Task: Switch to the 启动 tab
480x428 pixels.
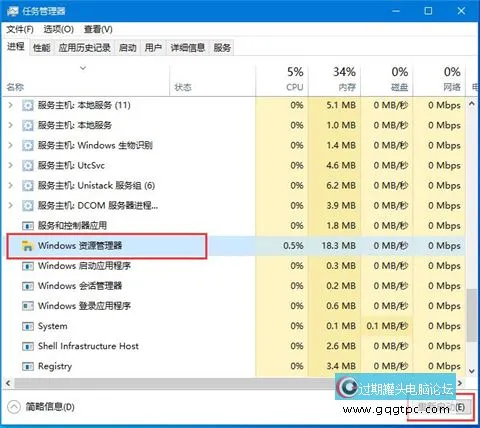Action: pyautogui.click(x=128, y=48)
